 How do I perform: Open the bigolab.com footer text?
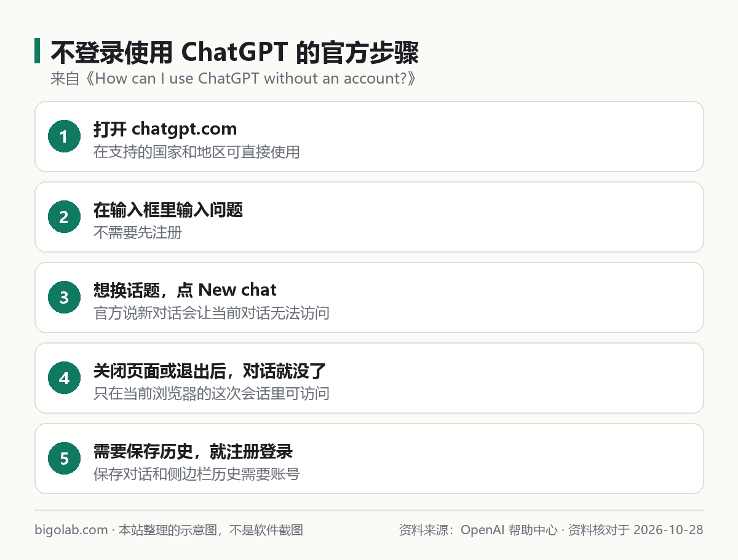click(71, 530)
